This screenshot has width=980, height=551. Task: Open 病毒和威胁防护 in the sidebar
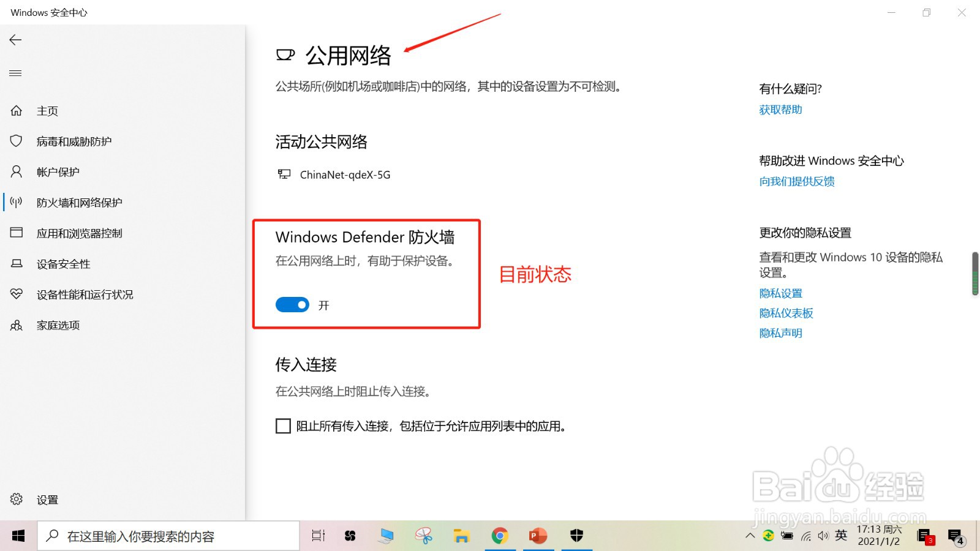point(74,141)
